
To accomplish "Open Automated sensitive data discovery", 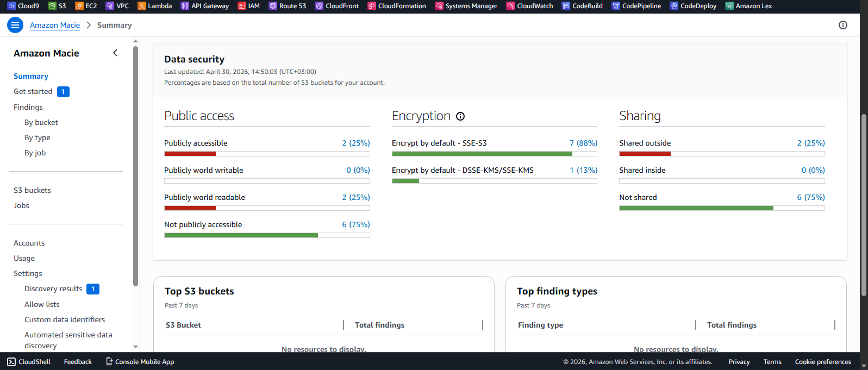I will coord(68,340).
